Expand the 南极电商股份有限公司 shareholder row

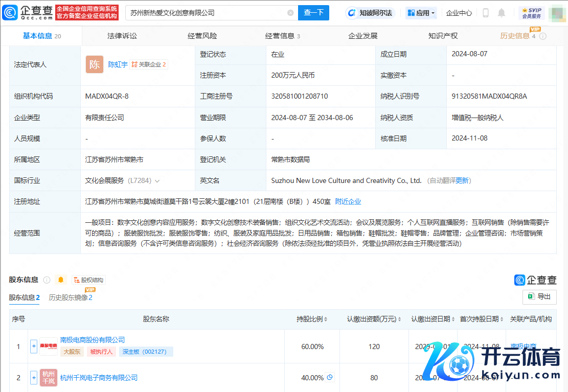click(34, 346)
